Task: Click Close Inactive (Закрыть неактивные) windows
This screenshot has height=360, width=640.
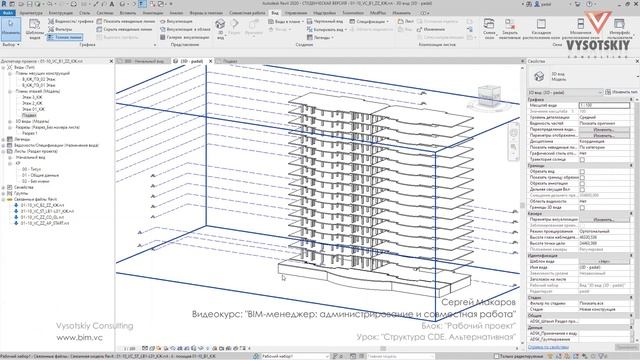Action: 509,29
